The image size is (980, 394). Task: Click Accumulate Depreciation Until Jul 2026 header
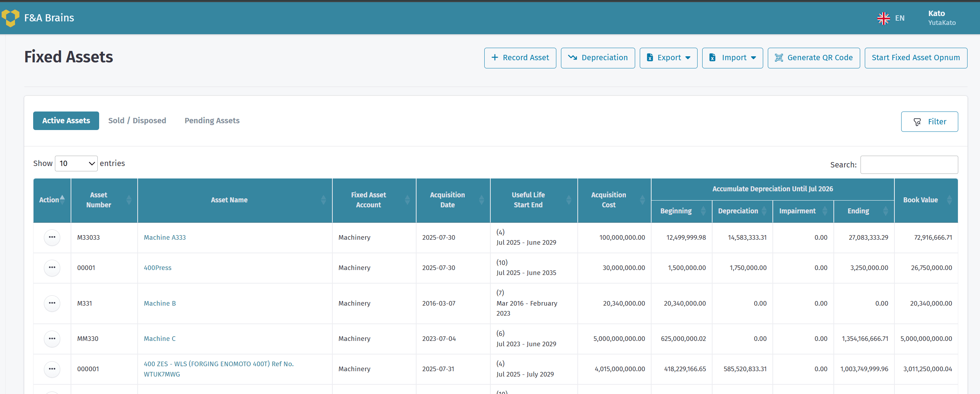click(x=772, y=189)
